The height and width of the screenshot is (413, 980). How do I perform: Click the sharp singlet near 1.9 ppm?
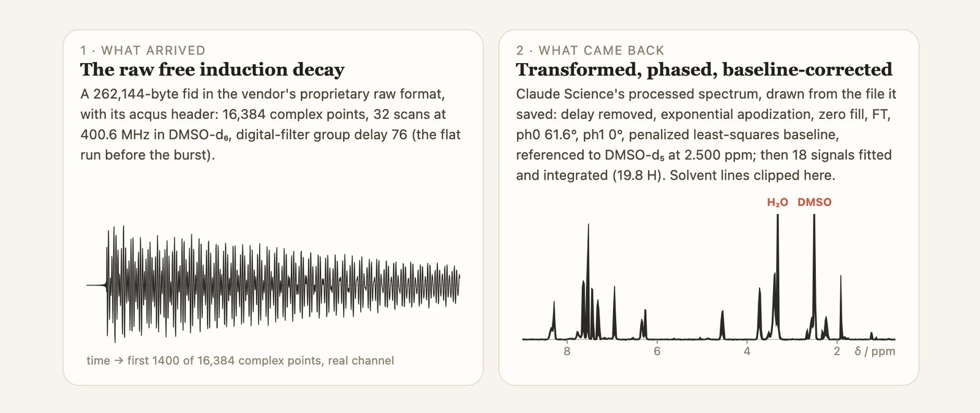(840, 308)
